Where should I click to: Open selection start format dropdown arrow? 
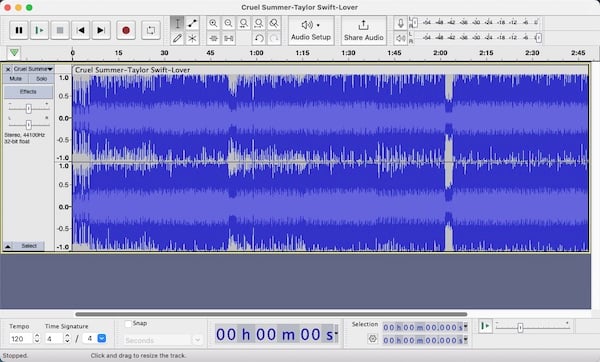466,327
